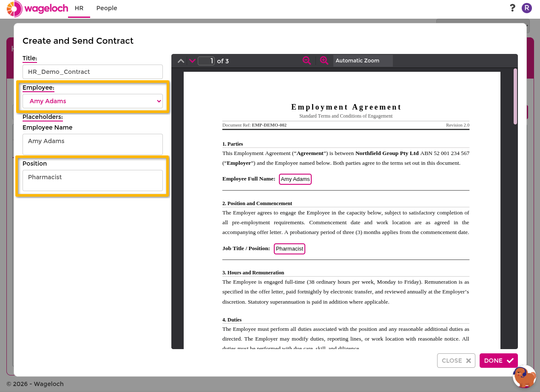The width and height of the screenshot is (540, 392).
Task: Open the help question mark icon
Action: 512,8
